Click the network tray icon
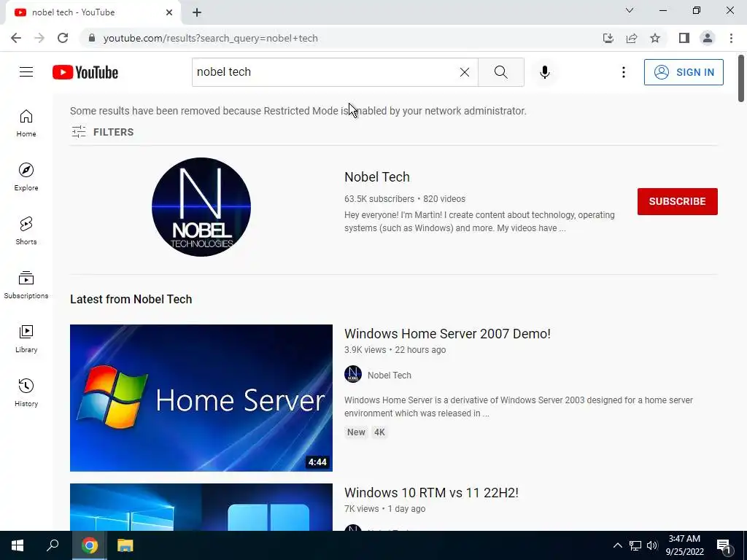 (635, 545)
